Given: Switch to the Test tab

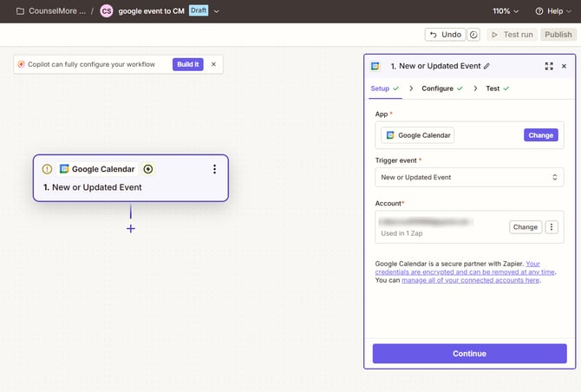Looking at the screenshot, I should click(x=497, y=88).
